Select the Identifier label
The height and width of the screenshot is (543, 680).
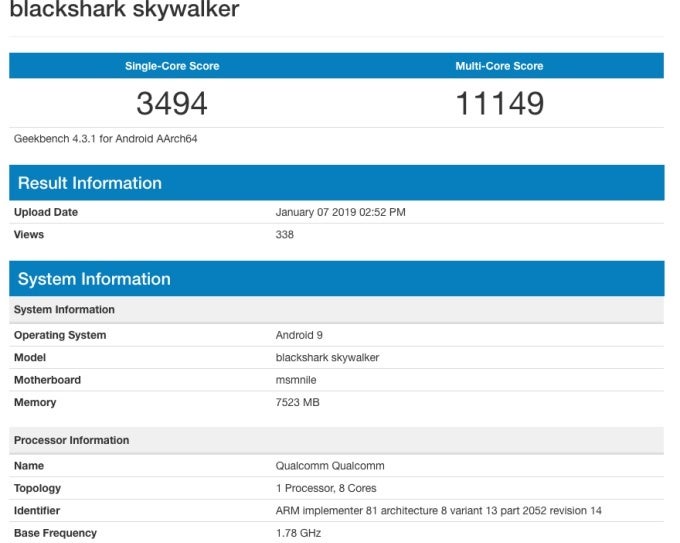click(x=37, y=510)
